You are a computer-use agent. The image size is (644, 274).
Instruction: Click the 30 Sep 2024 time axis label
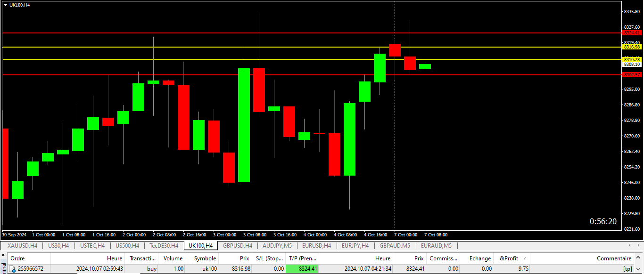[14, 234]
